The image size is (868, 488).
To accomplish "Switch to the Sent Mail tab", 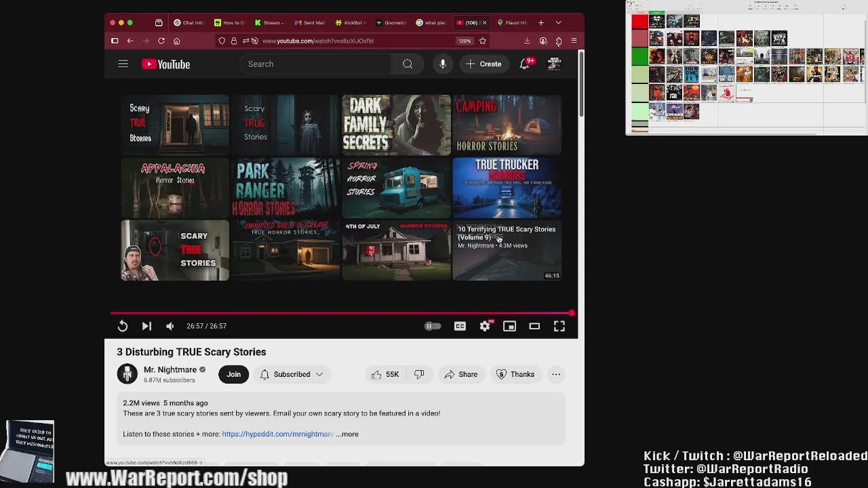I will pyautogui.click(x=311, y=22).
